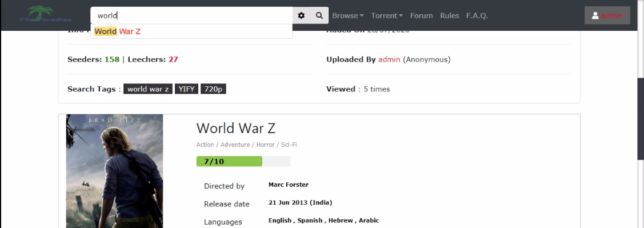Click the 'world war z' search tag
This screenshot has width=644, height=228.
[148, 89]
